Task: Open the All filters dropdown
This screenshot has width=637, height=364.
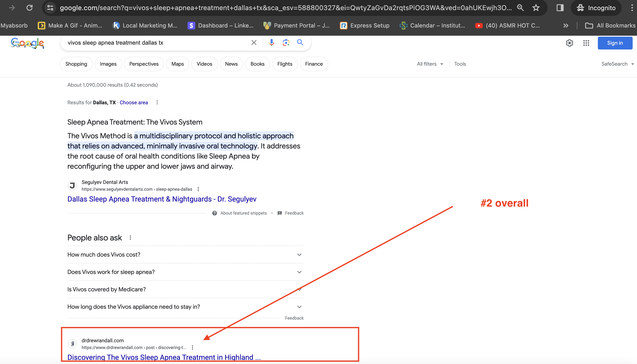Action: [430, 64]
